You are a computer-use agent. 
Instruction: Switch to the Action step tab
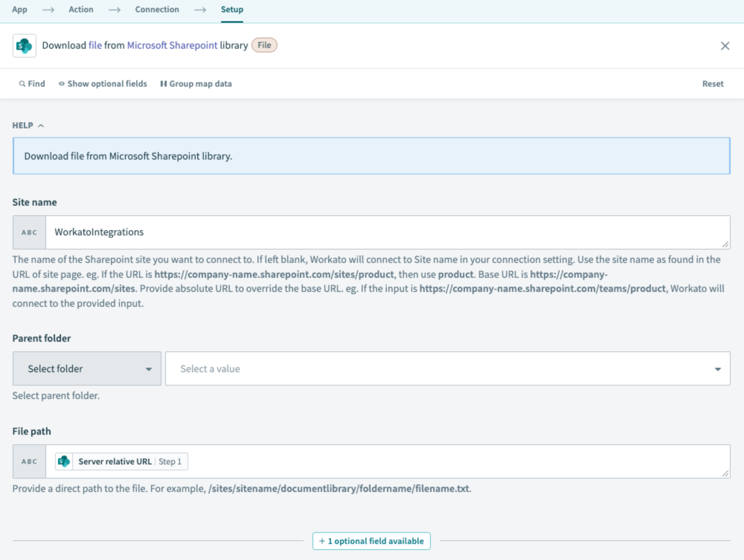81,10
